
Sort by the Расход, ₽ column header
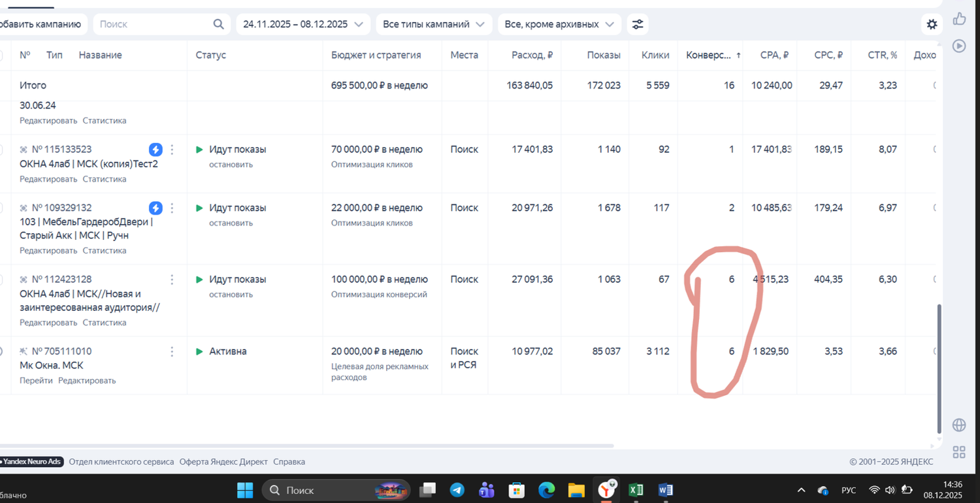[x=532, y=56]
